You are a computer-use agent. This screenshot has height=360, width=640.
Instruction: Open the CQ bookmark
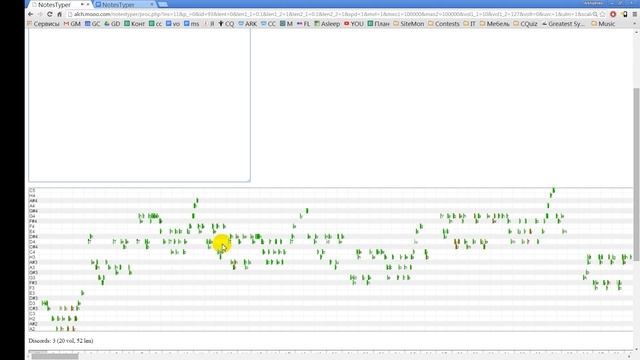click(226, 24)
